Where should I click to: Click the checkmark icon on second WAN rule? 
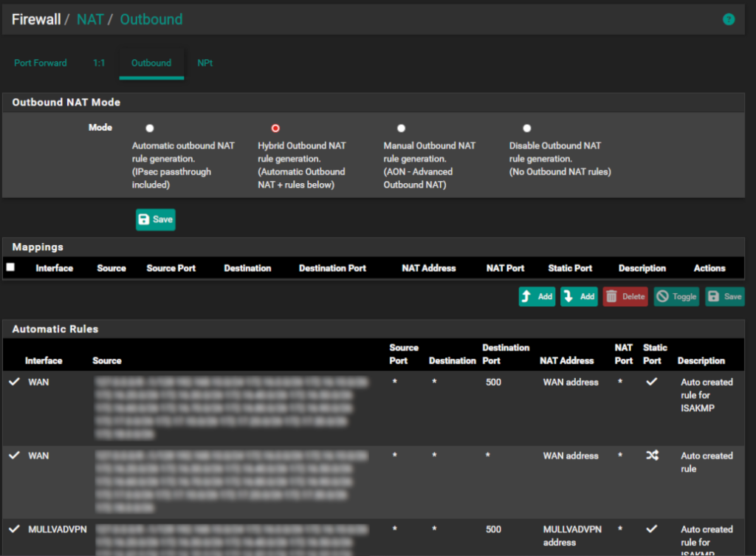pos(14,456)
